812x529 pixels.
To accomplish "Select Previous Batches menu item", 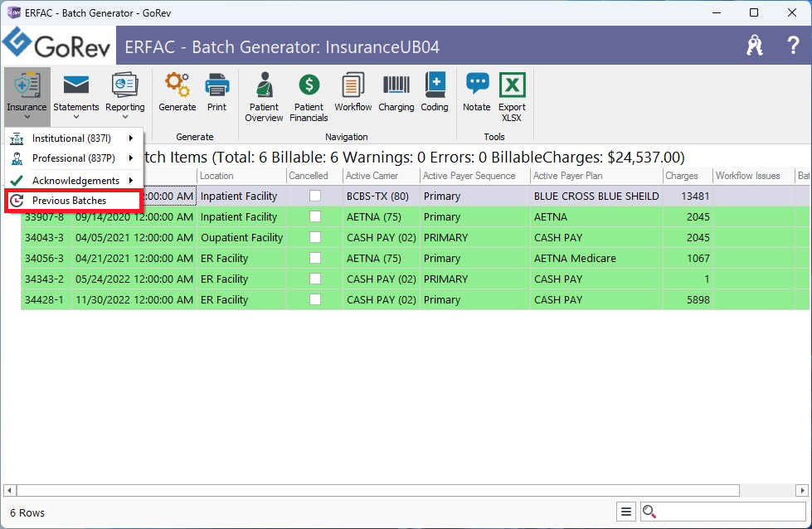I will coord(74,201).
